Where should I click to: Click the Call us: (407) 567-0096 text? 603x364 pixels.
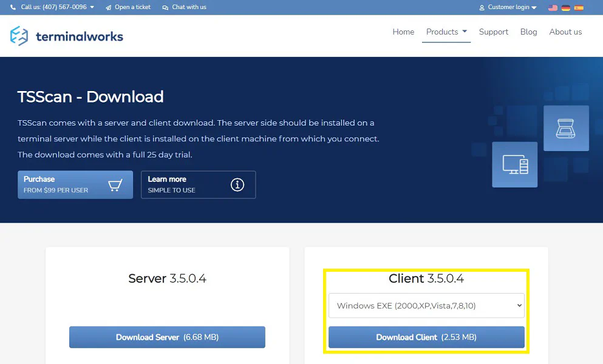[54, 7]
